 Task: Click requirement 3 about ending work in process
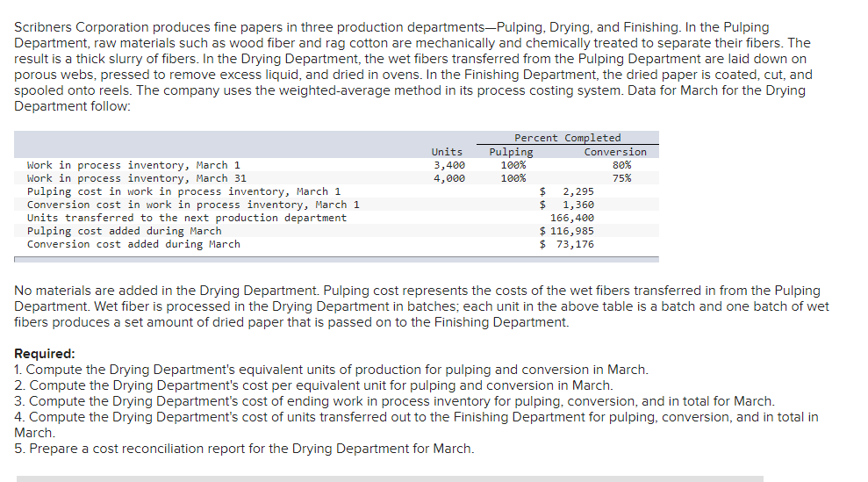point(394,401)
